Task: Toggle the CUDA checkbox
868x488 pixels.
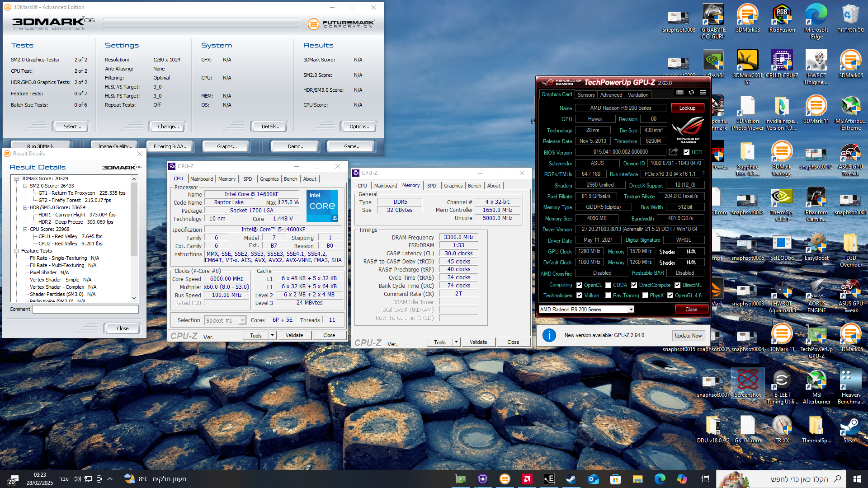Action: point(609,285)
